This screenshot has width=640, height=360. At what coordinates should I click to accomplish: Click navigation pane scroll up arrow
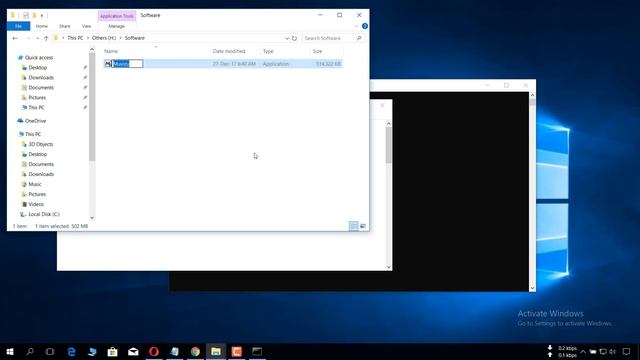(x=92, y=50)
